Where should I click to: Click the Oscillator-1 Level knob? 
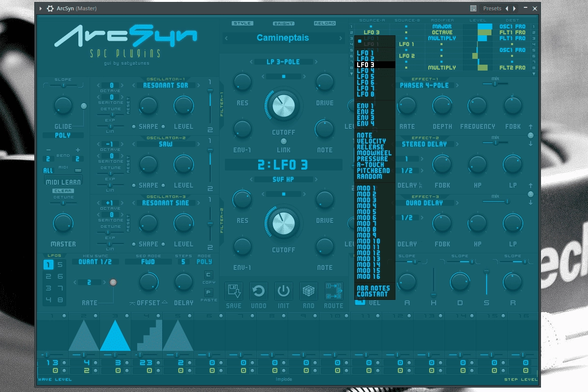coord(183,105)
